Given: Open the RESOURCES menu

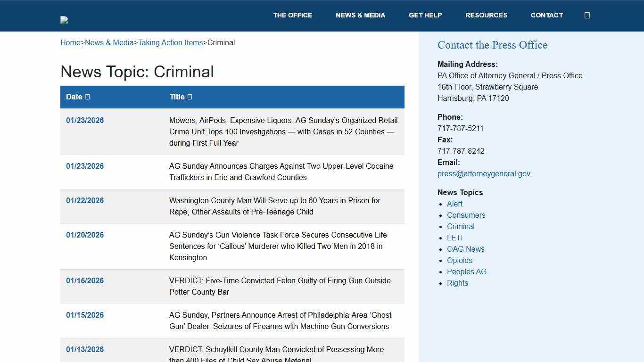Looking at the screenshot, I should 487,15.
